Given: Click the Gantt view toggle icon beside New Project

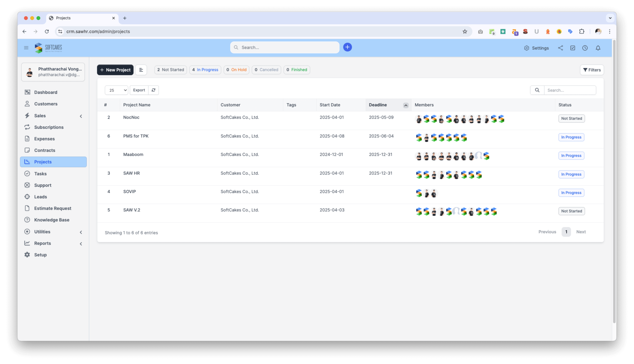Looking at the screenshot, I should pos(141,70).
